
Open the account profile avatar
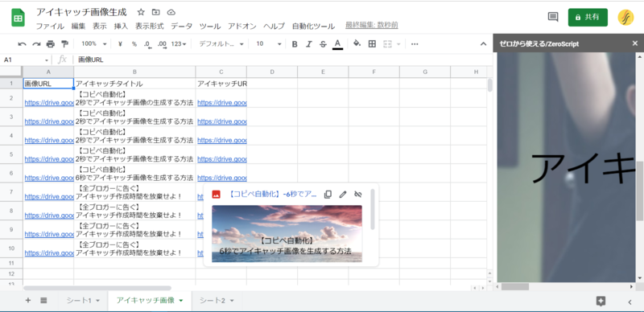pyautogui.click(x=626, y=17)
